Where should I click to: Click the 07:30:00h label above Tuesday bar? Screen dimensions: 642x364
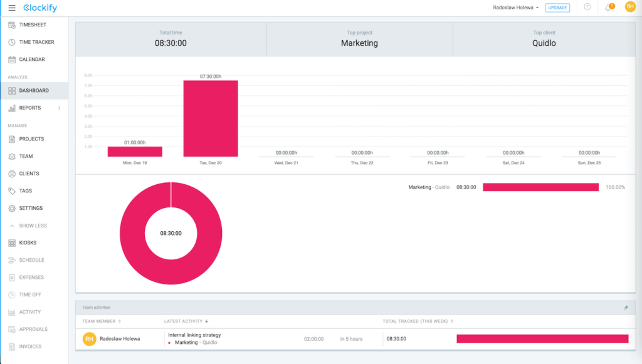(211, 76)
